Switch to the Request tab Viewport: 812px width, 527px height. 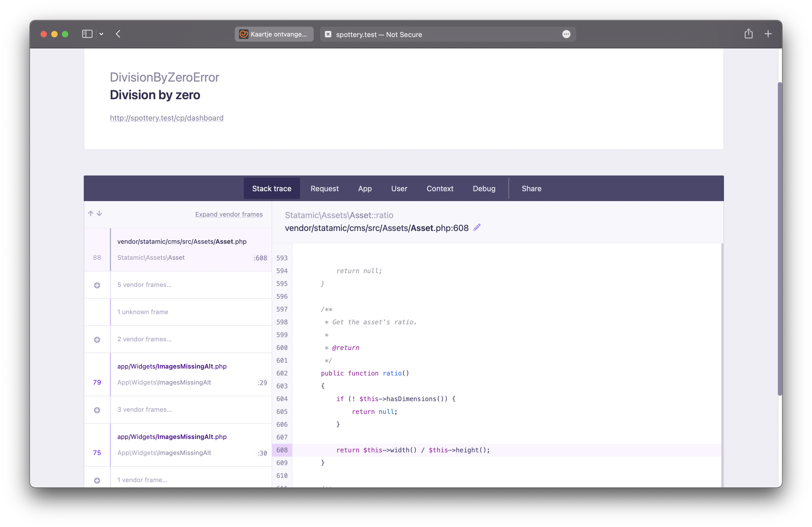pos(324,188)
